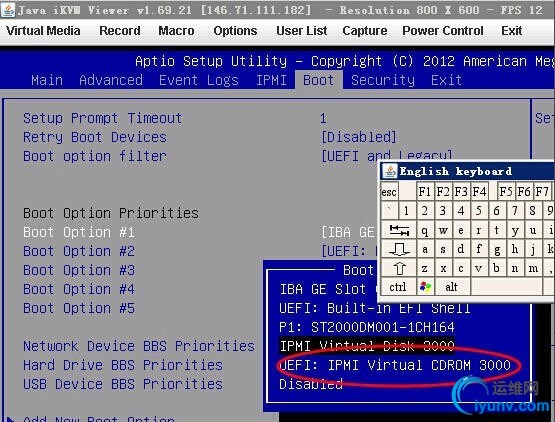This screenshot has width=555, height=422.
Task: Click the alt key on virtual keyboard
Action: [x=452, y=287]
